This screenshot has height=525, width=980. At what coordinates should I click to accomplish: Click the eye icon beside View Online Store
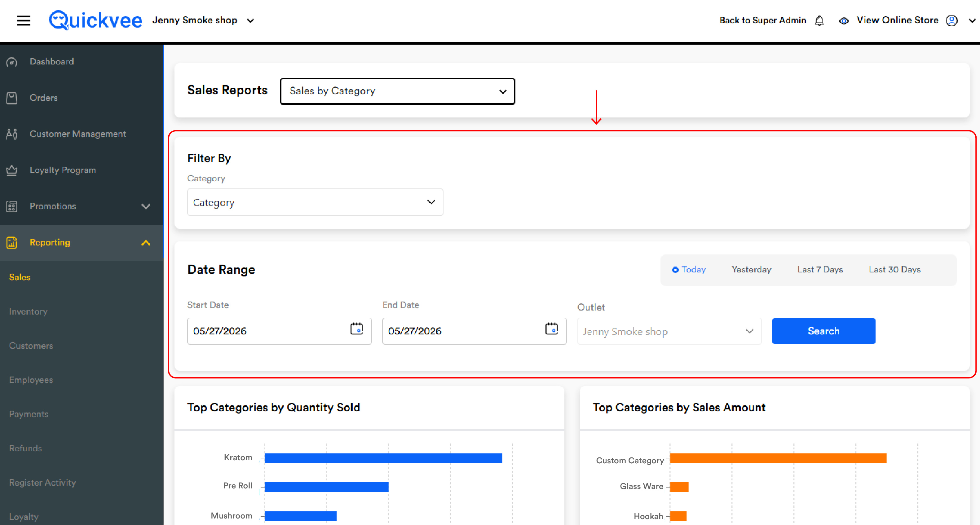(843, 21)
